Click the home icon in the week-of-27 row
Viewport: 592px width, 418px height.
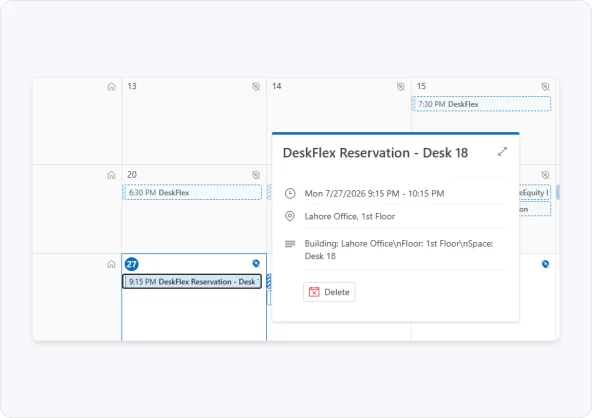pyautogui.click(x=111, y=264)
